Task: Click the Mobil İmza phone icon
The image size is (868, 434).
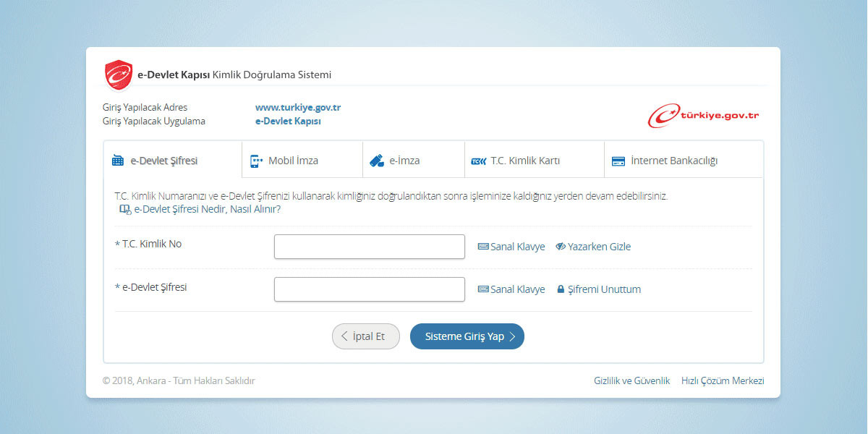Action: [256, 161]
